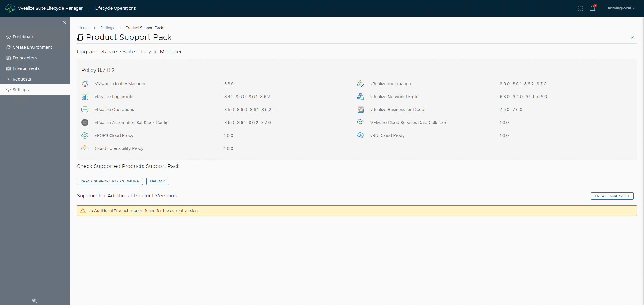
Task: Click vRealize Network Insight version 6.3.0
Action: pos(504,97)
